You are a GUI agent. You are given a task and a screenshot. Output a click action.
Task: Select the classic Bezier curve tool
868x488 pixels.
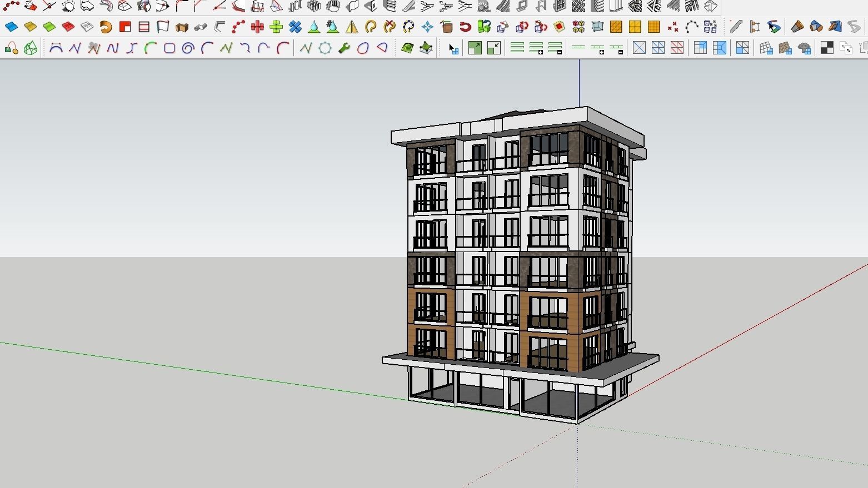click(56, 48)
